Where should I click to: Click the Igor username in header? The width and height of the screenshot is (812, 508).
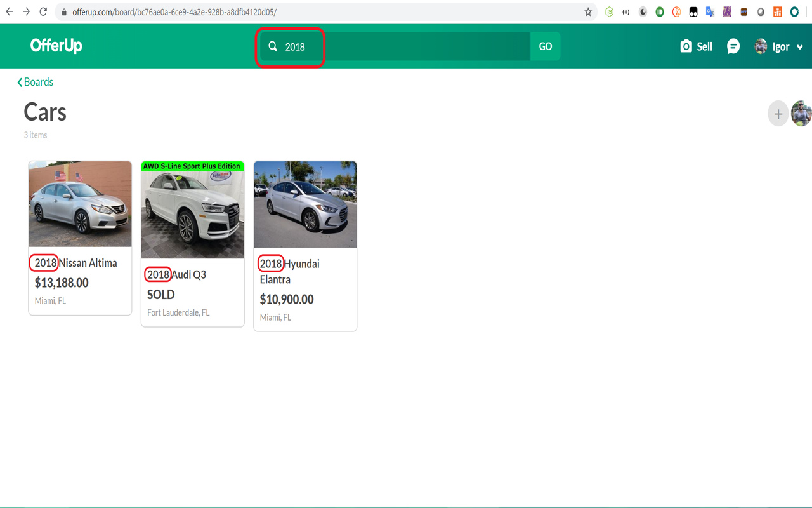pos(781,46)
